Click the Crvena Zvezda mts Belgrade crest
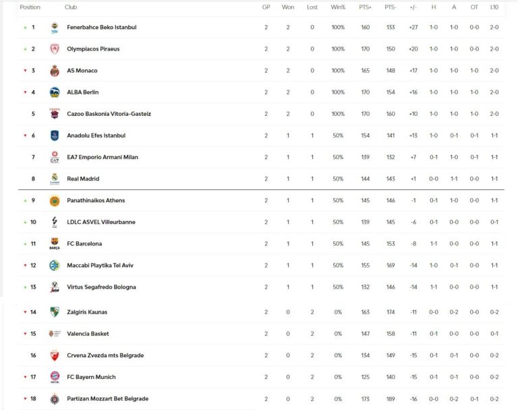This screenshot has width=518, height=420. coord(55,355)
